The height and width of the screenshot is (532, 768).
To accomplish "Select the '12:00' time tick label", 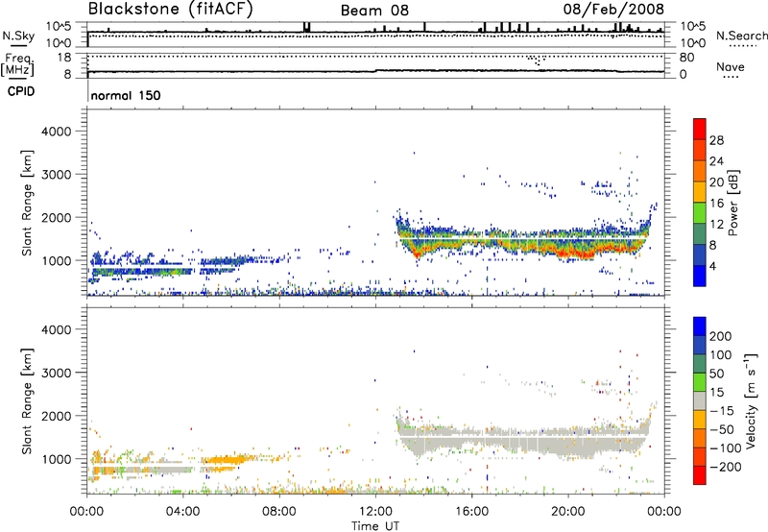I will [x=375, y=512].
